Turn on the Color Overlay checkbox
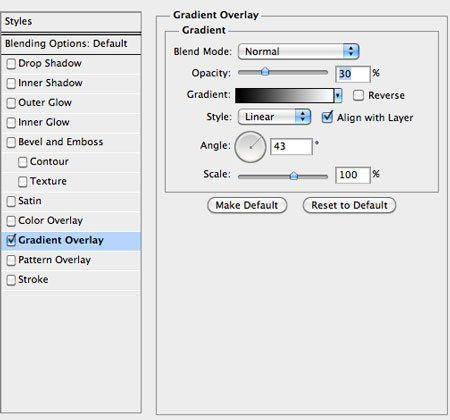Viewport: 450px width, 420px height. tap(11, 221)
